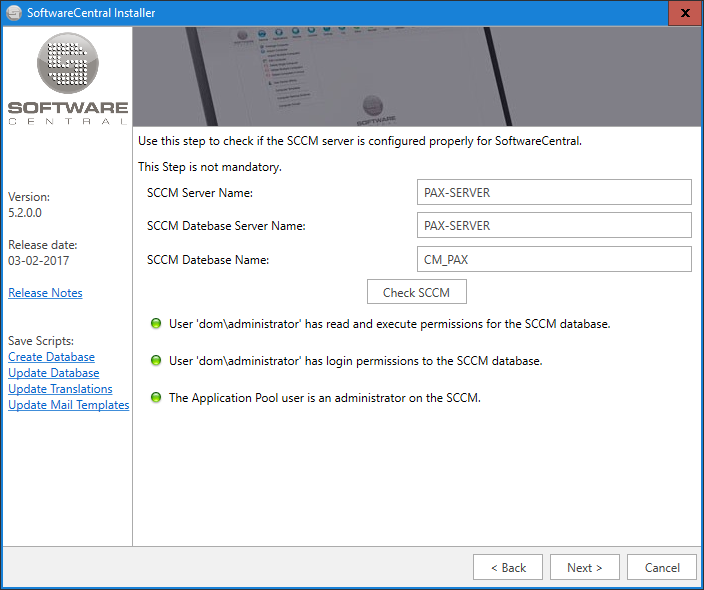This screenshot has width=704, height=590.
Task: Select the SCCM Database Server Name field
Action: tap(554, 226)
